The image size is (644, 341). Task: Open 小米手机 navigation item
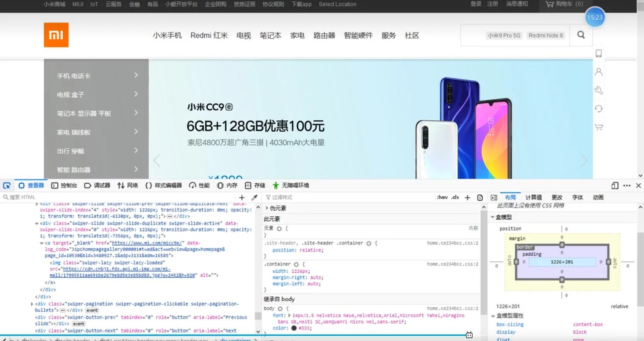[167, 35]
